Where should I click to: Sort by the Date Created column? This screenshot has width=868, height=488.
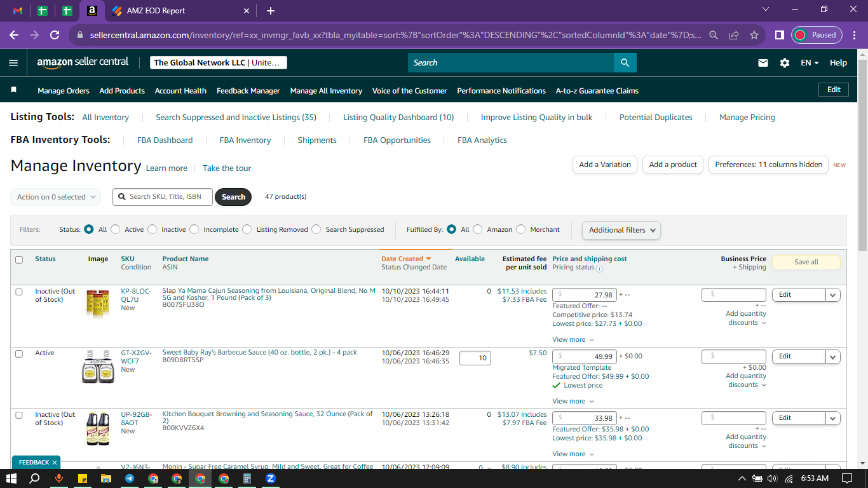pos(406,259)
